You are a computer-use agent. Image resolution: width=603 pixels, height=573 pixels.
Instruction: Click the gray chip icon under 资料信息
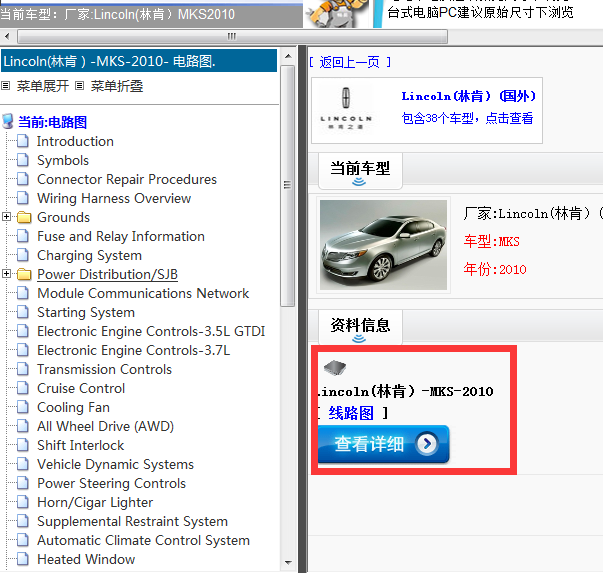[335, 368]
